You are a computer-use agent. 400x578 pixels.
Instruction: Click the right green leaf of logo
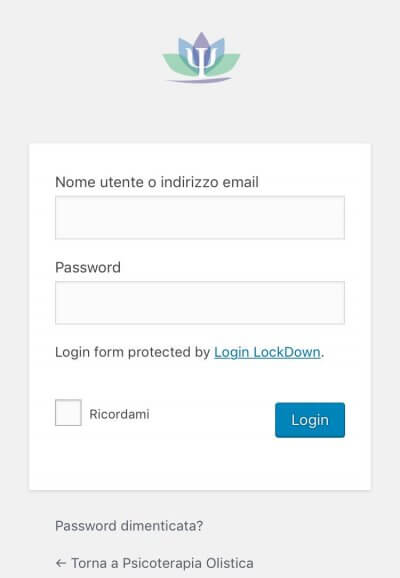pyautogui.click(x=226, y=64)
